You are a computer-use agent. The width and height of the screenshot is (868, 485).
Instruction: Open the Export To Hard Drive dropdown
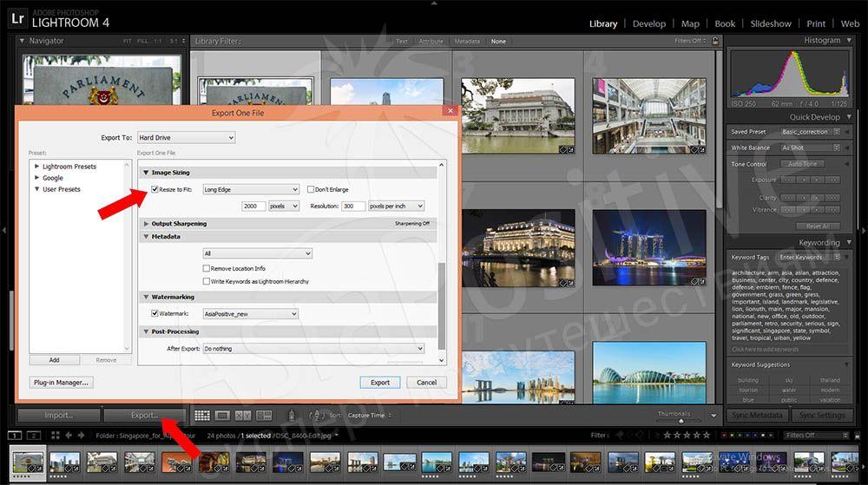tap(186, 137)
